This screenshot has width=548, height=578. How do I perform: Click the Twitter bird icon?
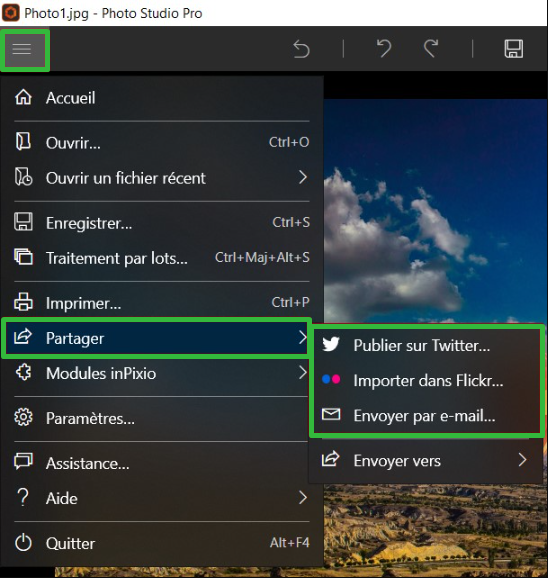pos(331,345)
